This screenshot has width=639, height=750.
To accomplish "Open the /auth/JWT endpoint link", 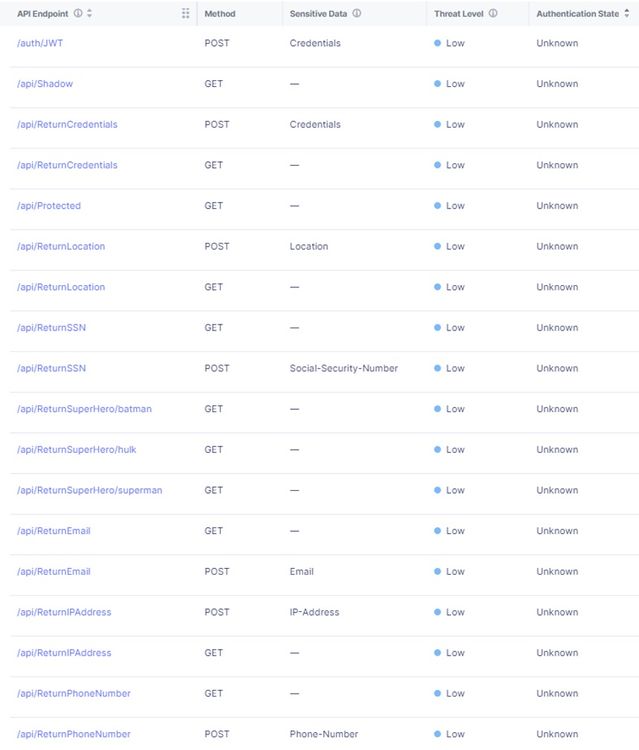I will 40,44.
